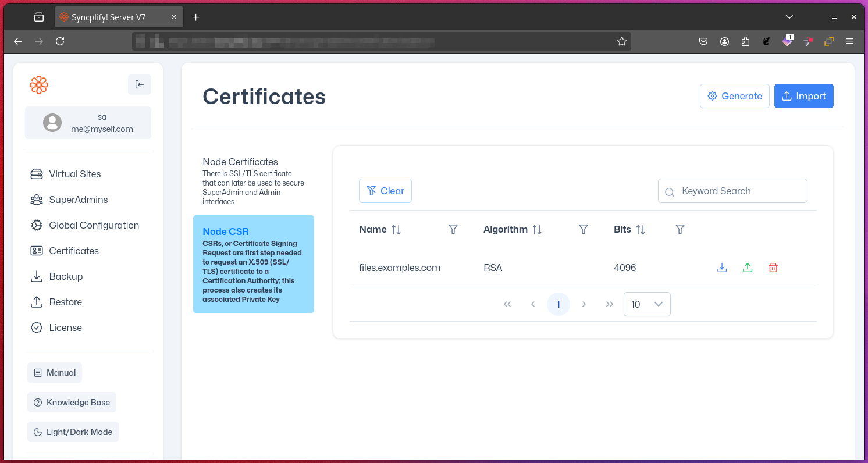Switch to Node Certificates tab
Image resolution: width=868 pixels, height=463 pixels.
[x=254, y=181]
